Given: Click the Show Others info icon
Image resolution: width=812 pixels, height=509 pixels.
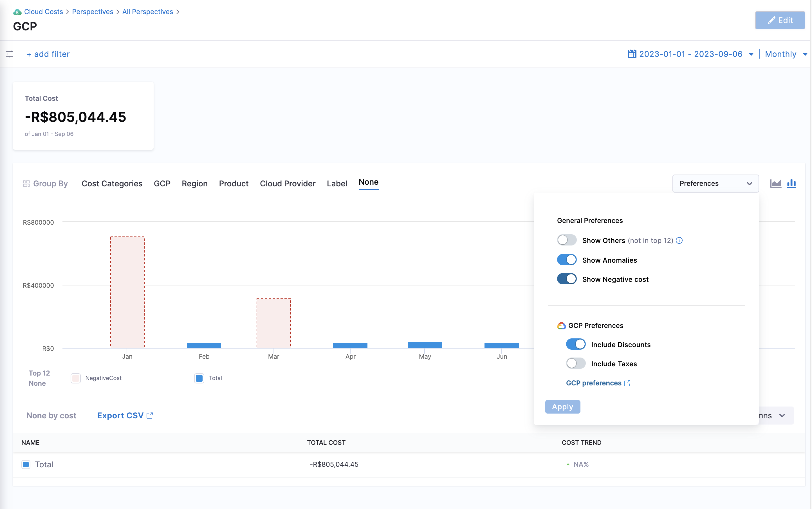Looking at the screenshot, I should point(679,240).
